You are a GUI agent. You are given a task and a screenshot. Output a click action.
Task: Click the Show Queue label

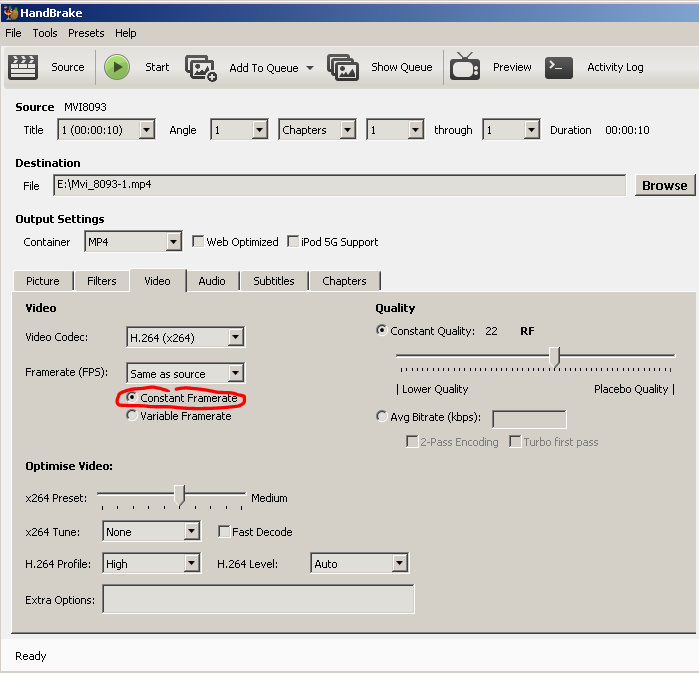tap(402, 67)
